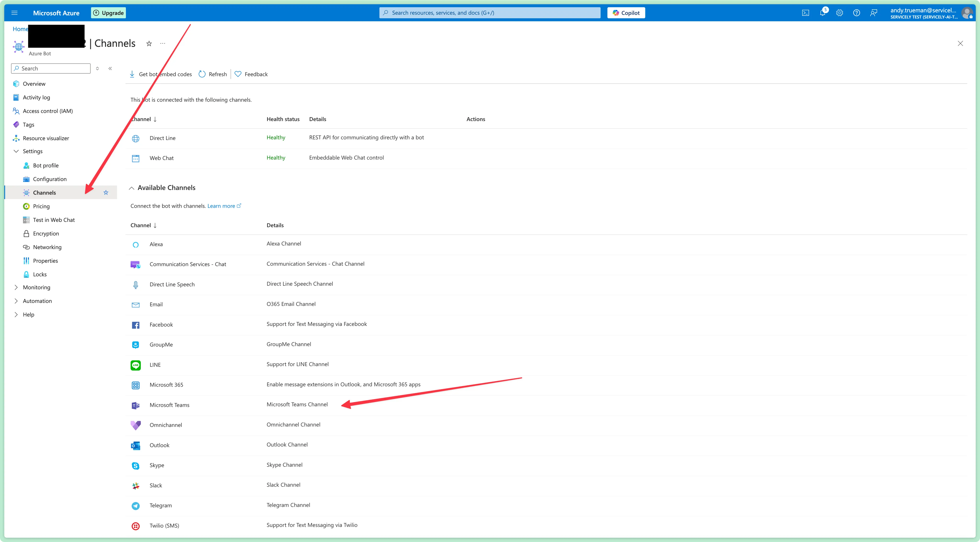Refresh the channels list
The height and width of the screenshot is (542, 980).
click(x=213, y=74)
